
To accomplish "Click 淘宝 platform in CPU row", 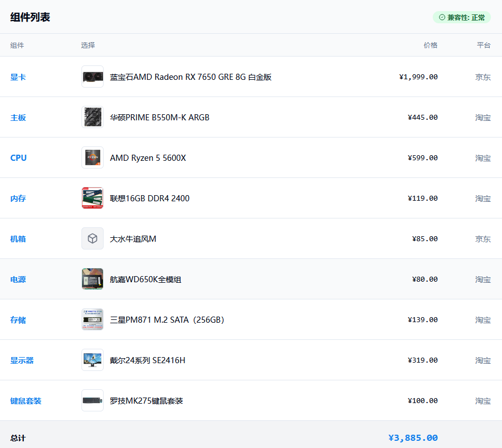I will tap(483, 157).
